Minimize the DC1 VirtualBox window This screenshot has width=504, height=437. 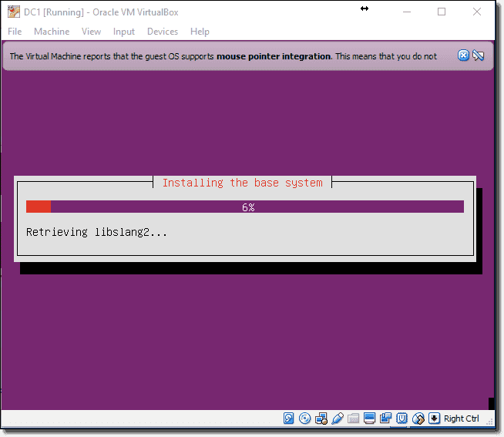tap(407, 12)
